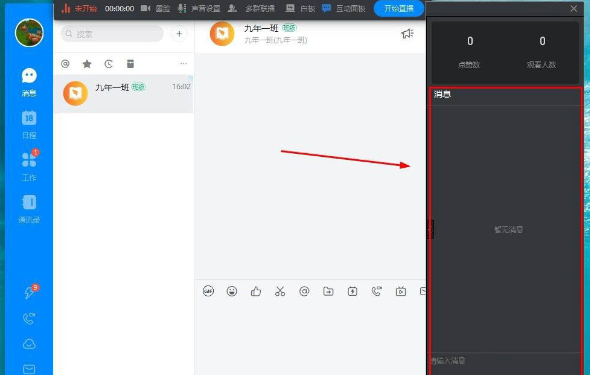
Task: Open 多群联播 multi-group broadcast
Action: point(252,8)
